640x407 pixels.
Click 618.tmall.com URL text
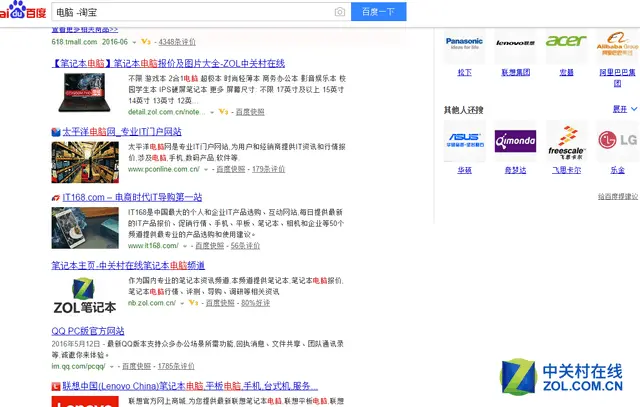tap(74, 42)
